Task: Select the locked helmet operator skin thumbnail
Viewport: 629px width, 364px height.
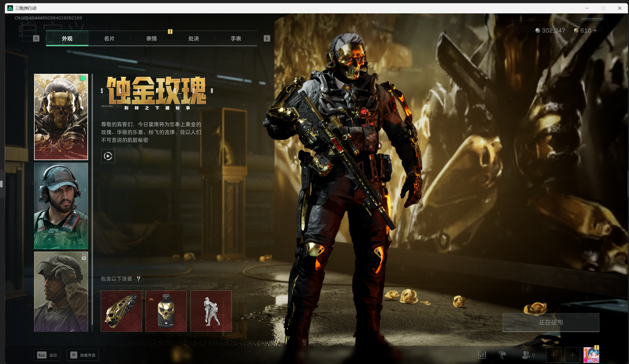Action: 61,292
